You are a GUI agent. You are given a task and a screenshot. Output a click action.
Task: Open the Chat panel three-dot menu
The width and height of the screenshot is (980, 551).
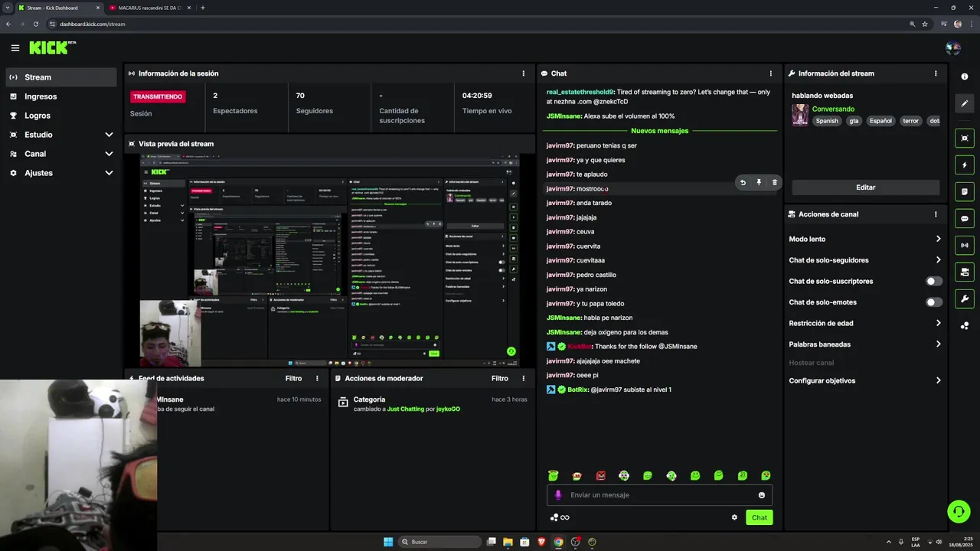click(771, 73)
